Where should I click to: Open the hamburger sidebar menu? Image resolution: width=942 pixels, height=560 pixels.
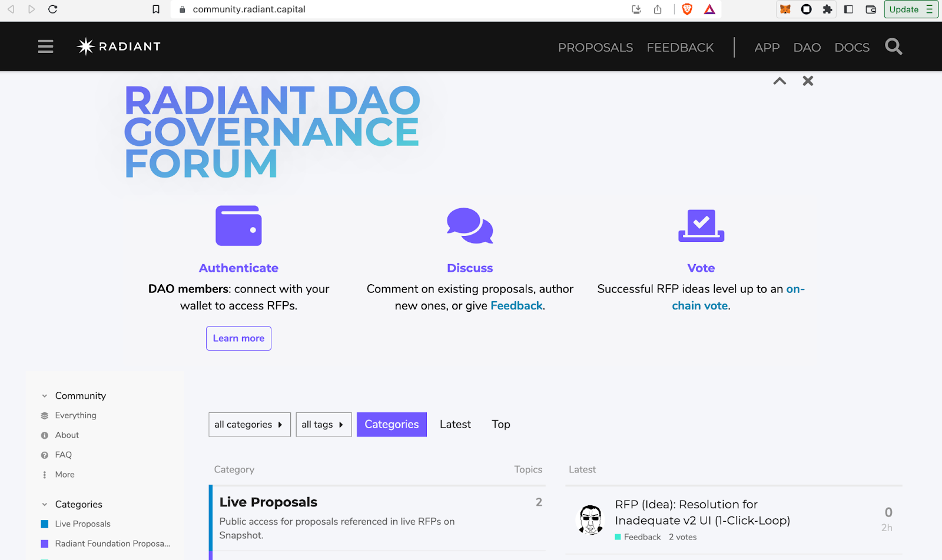click(x=45, y=46)
